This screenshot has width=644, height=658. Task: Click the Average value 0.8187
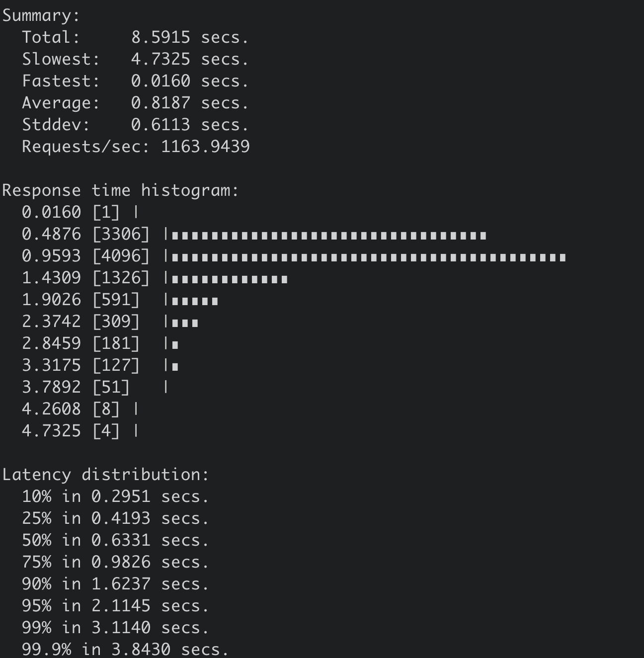coord(161,103)
